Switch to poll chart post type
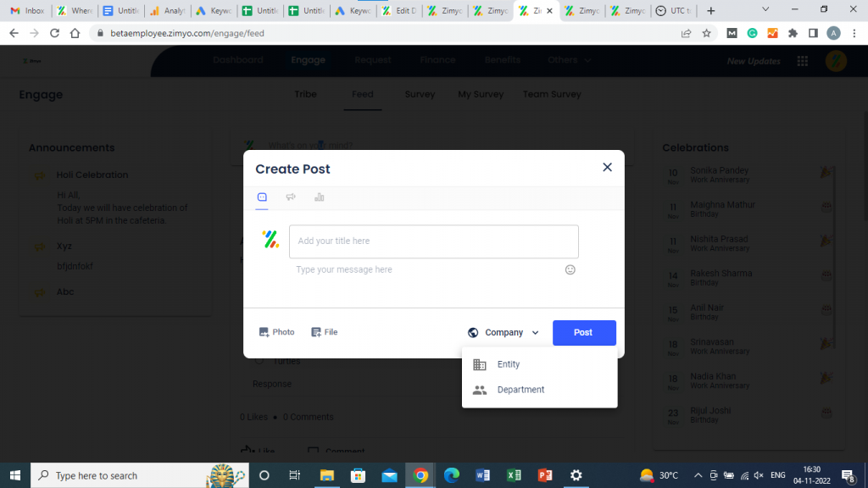Screen dimensions: 868x488 (x=320, y=197)
